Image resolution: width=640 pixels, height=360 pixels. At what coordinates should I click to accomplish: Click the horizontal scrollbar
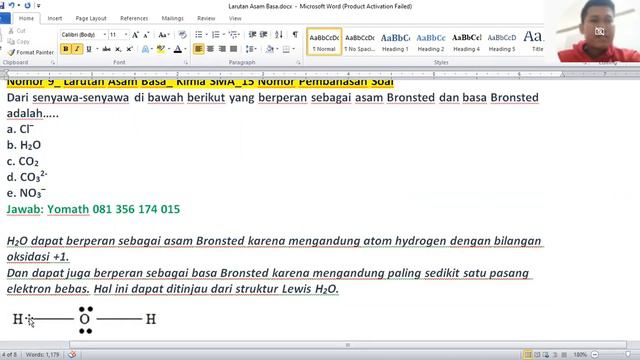[x=348, y=345]
